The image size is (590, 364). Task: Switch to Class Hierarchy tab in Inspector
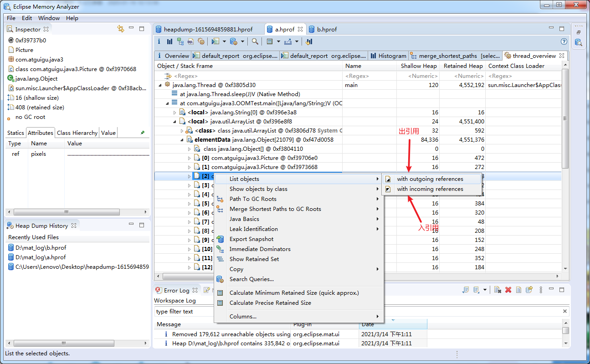[x=77, y=133]
